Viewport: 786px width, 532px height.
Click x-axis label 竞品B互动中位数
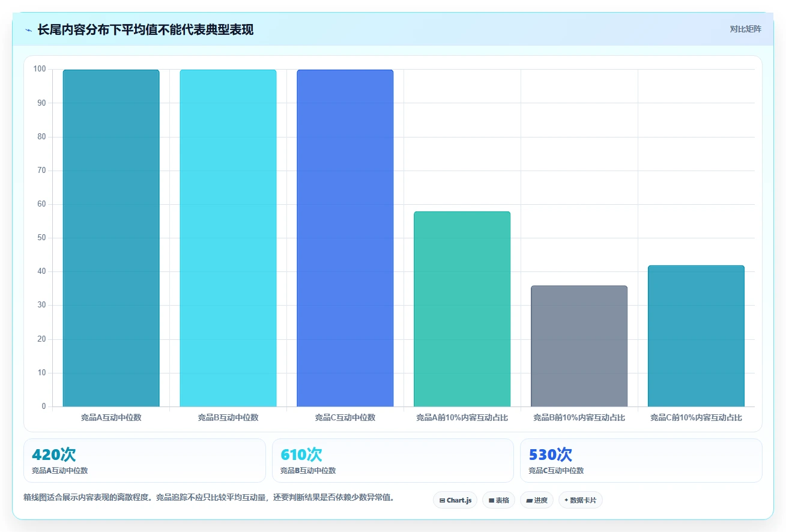228,417
